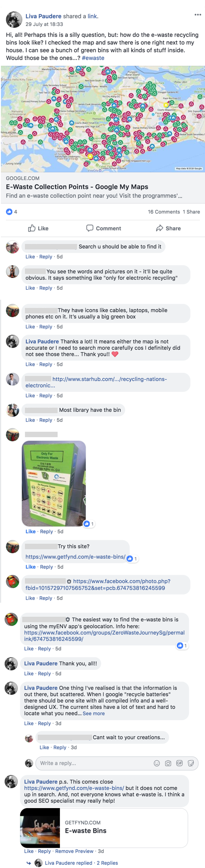Open the GIF picker in reply box
This screenshot has width=205, height=868.
(180, 763)
